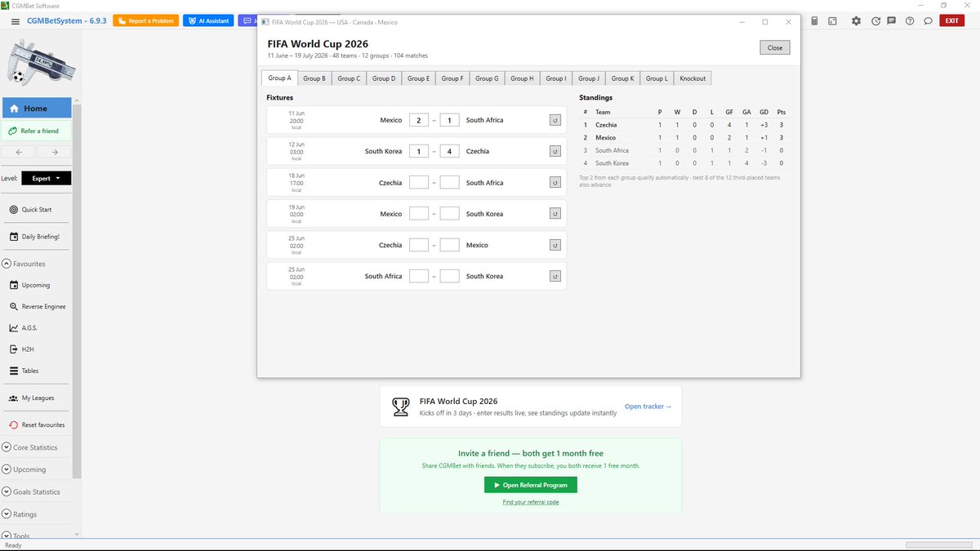Click the forward arrow in the sidebar
The image size is (980, 551).
[x=54, y=152]
